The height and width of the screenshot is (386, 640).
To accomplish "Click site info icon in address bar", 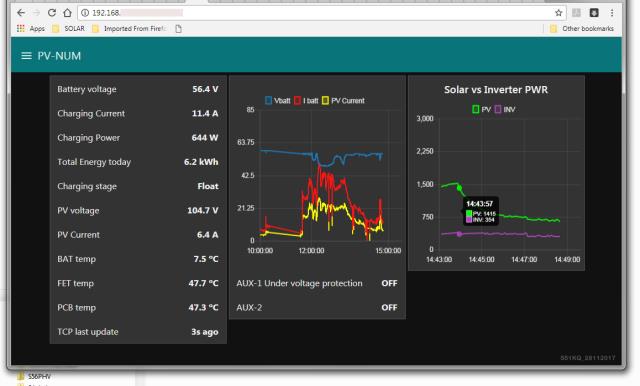I will (85, 13).
